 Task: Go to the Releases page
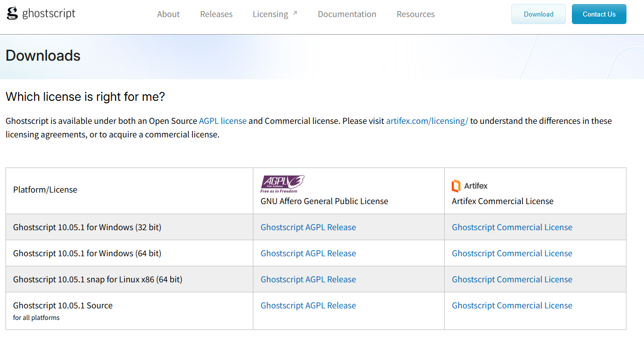coord(216,14)
